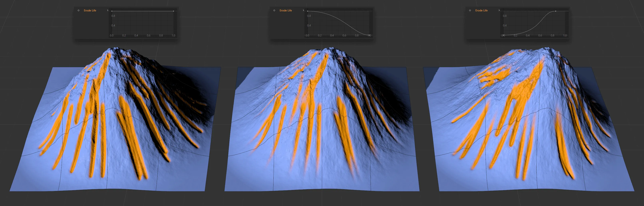This screenshot has width=644, height=206.
Task: Click the right Erode Life parameter label
Action: (481, 10)
